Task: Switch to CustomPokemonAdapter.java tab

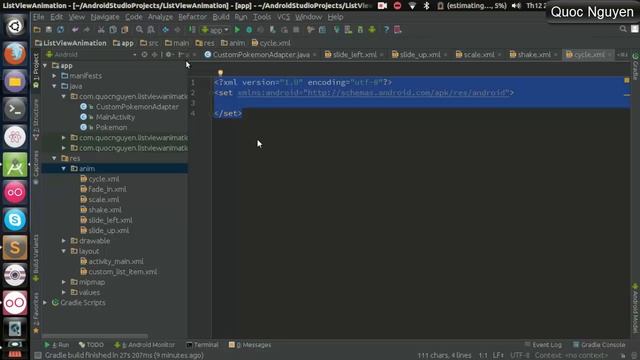Action: click(260, 55)
